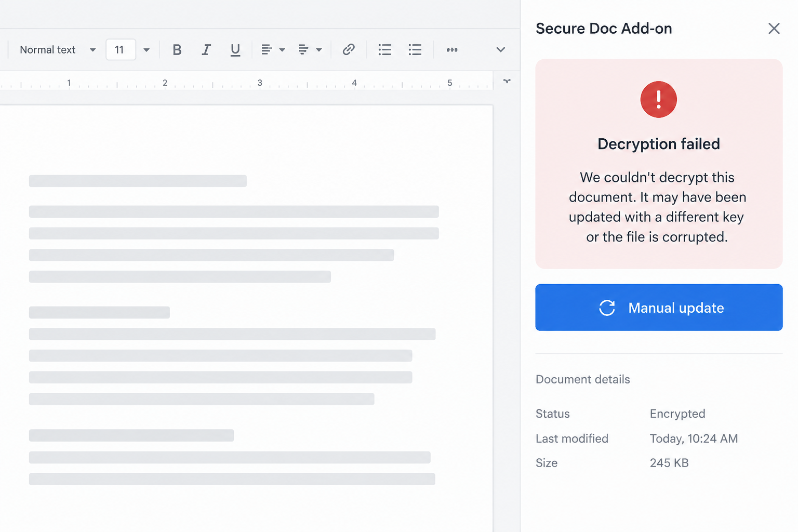Click the ruler at mark 3

point(260,83)
